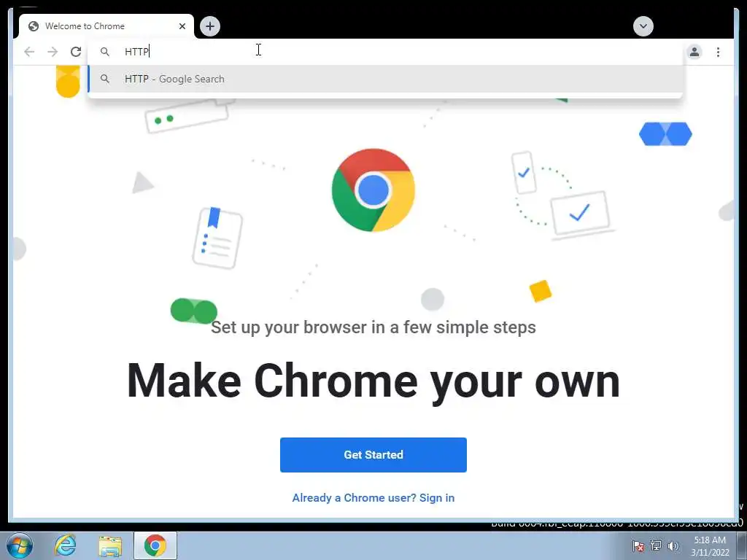Open Windows Explorer from the taskbar
The width and height of the screenshot is (747, 560).
point(110,545)
